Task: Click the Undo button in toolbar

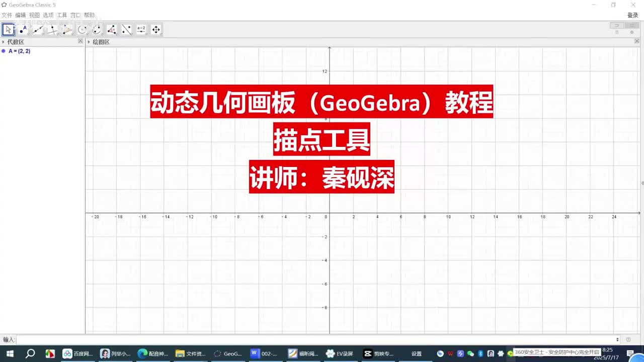Action: point(616,26)
